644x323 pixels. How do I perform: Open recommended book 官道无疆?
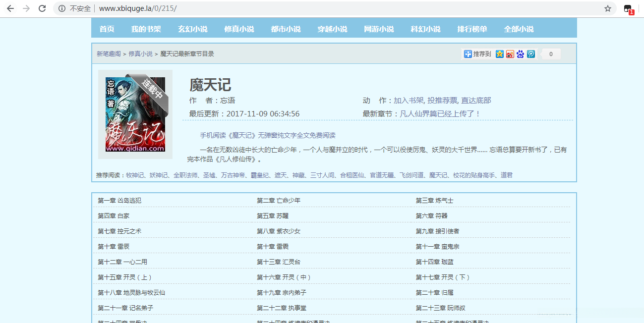click(x=382, y=175)
